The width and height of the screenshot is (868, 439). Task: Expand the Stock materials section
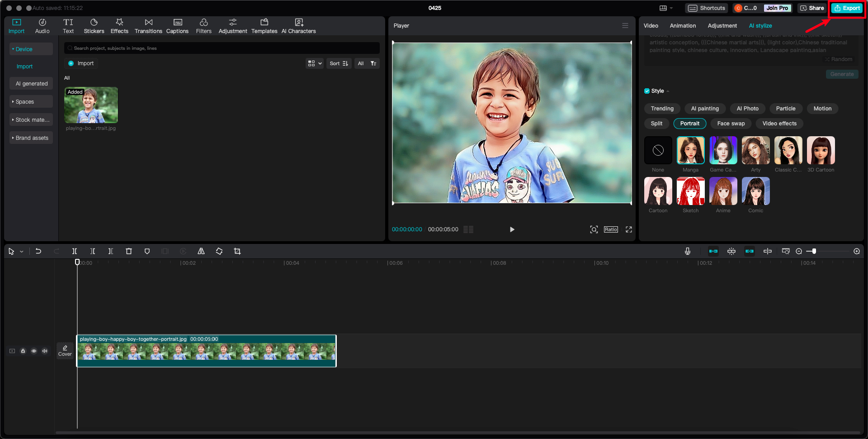tap(31, 119)
